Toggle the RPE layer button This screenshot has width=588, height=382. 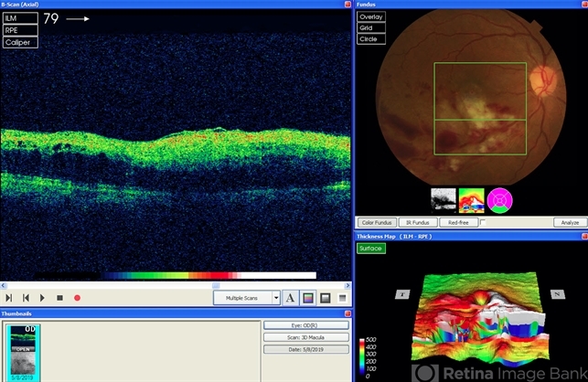click(20, 29)
